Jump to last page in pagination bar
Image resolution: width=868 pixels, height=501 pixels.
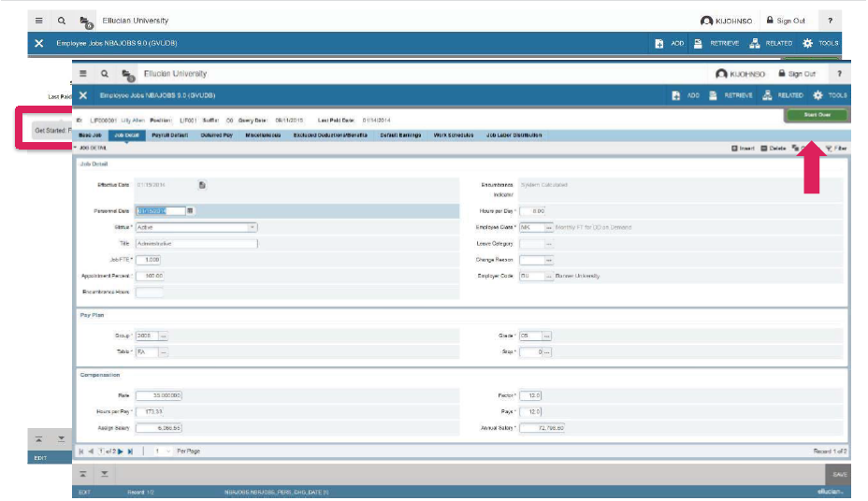[x=130, y=451]
